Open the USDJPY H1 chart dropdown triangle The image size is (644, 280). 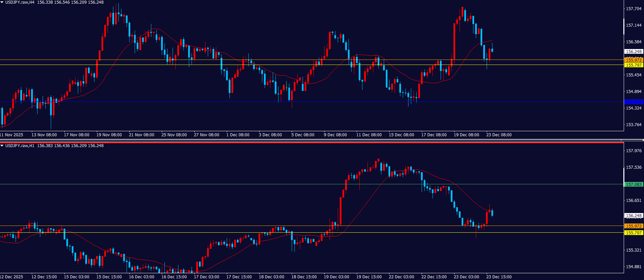click(2, 146)
